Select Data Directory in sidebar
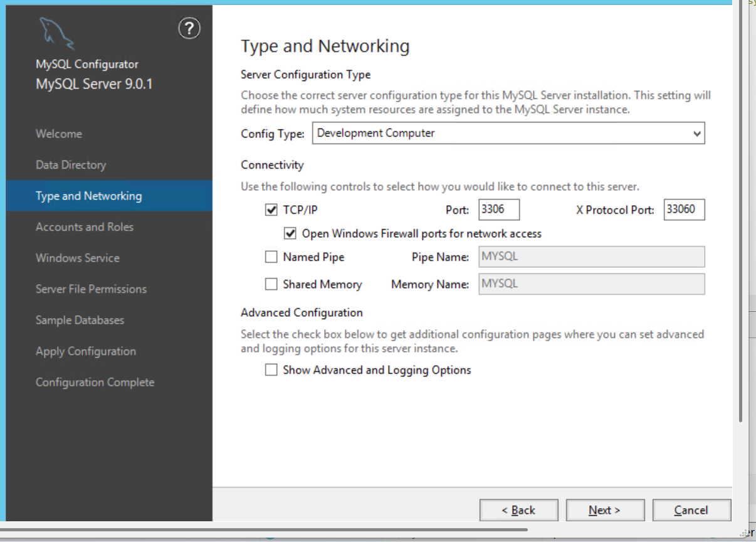The width and height of the screenshot is (756, 542). pos(71,165)
